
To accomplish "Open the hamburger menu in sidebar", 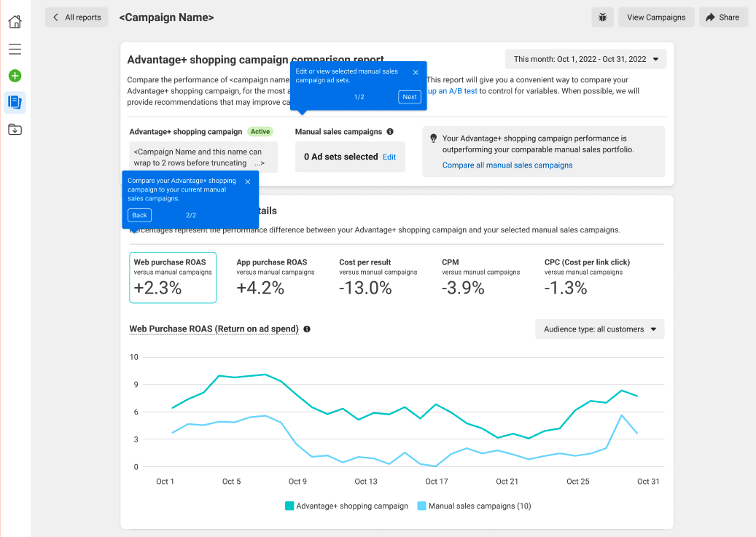I will coord(15,49).
